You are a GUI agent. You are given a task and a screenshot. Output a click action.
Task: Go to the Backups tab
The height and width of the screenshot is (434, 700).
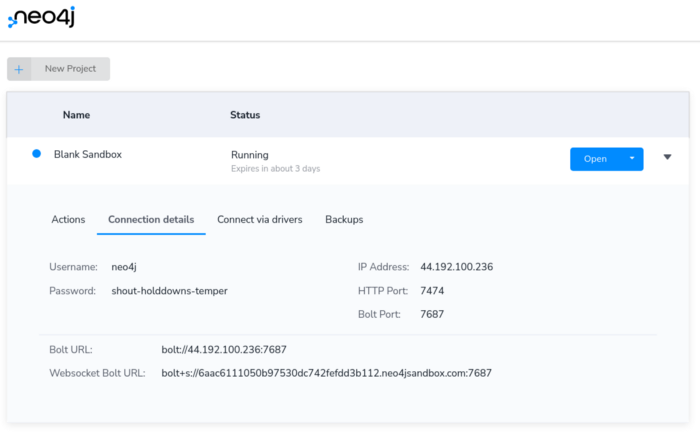(x=344, y=220)
